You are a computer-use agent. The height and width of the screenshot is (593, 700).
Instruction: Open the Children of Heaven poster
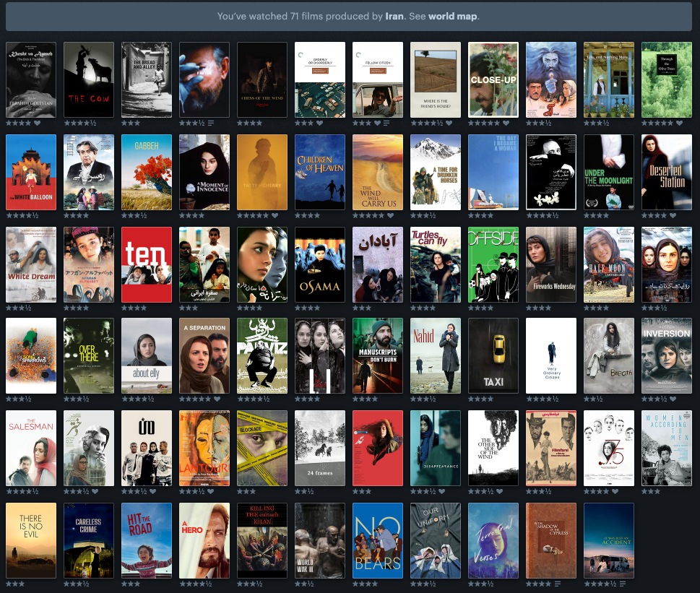pyautogui.click(x=320, y=172)
